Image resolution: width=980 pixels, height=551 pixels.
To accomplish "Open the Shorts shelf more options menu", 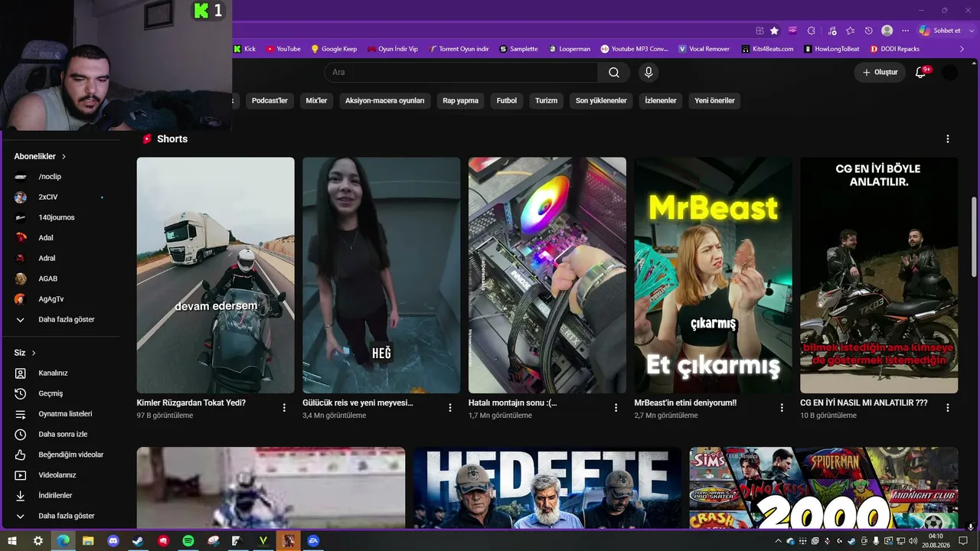I will (x=948, y=139).
